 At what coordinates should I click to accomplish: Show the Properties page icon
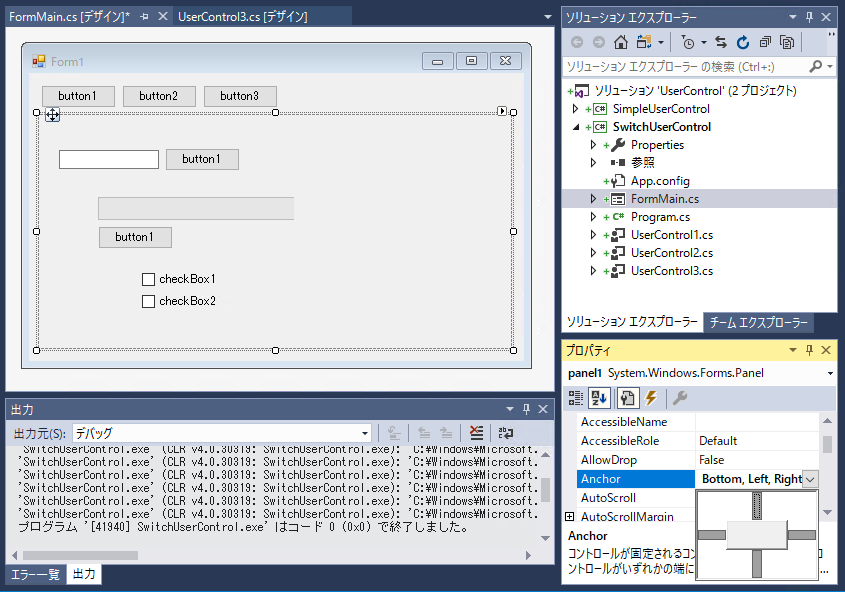(627, 398)
